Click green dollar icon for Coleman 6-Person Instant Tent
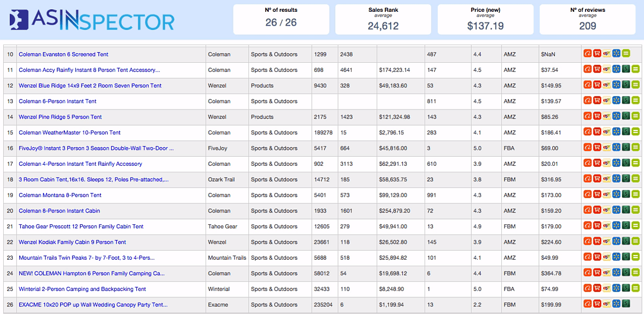The width and height of the screenshot is (644, 314). coord(626,100)
